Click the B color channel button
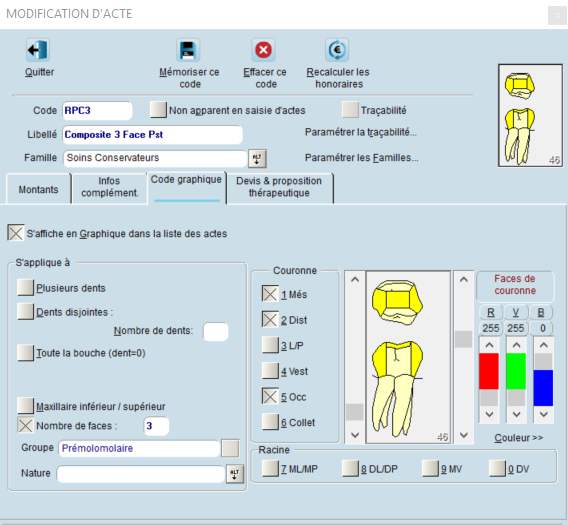The height and width of the screenshot is (525, 568). [541, 312]
